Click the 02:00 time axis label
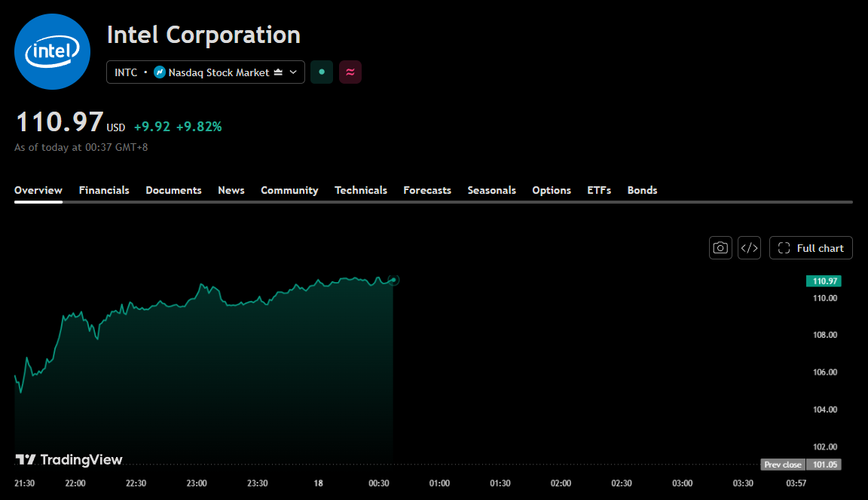 (561, 483)
